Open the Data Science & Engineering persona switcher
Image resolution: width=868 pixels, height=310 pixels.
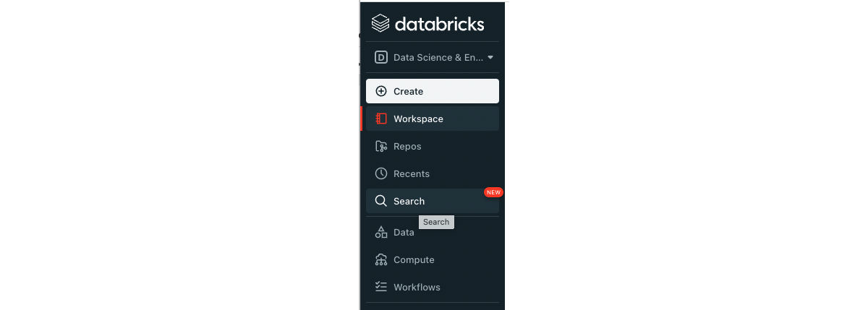tap(433, 57)
